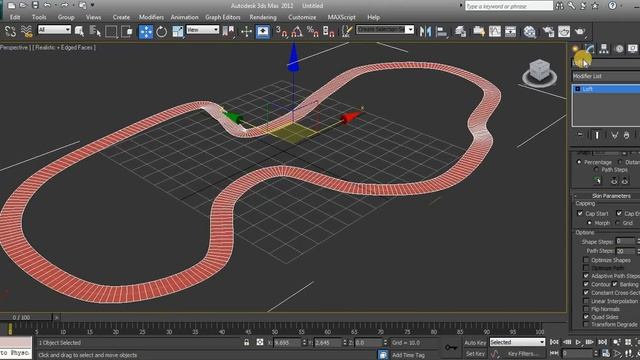
Task: Toggle the 3D Snaps icon
Action: pos(281,31)
